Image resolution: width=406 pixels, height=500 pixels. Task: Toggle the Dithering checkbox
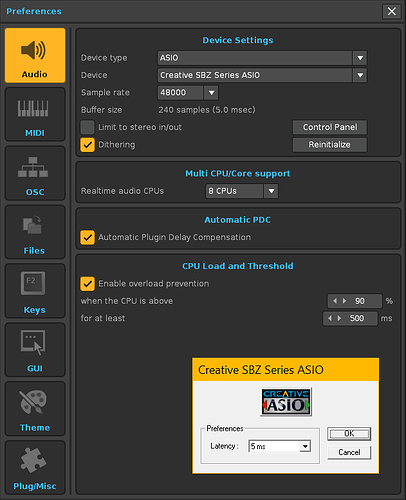click(x=87, y=145)
